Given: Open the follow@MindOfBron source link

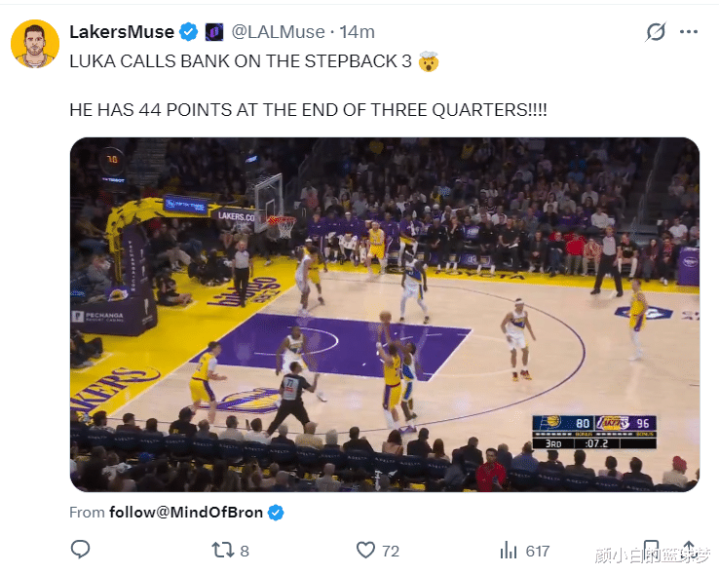Looking at the screenshot, I should coord(184,512).
